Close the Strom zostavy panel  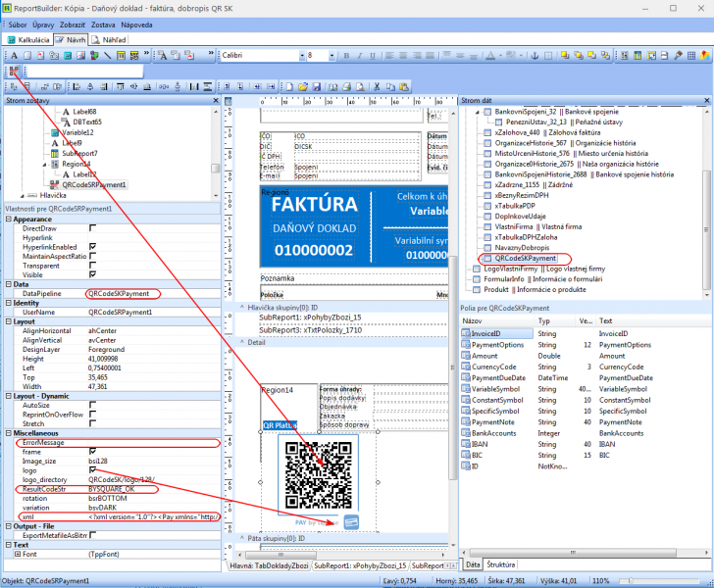[218, 100]
